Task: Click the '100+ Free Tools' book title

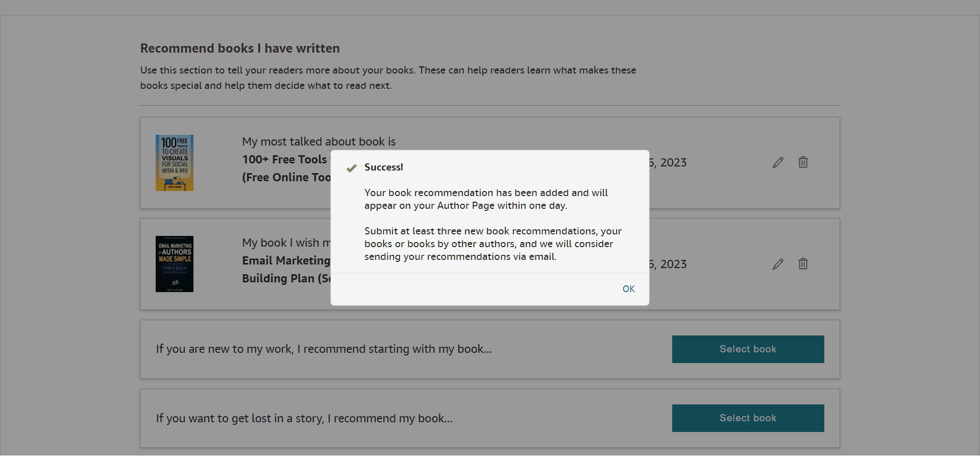Action: 284,160
